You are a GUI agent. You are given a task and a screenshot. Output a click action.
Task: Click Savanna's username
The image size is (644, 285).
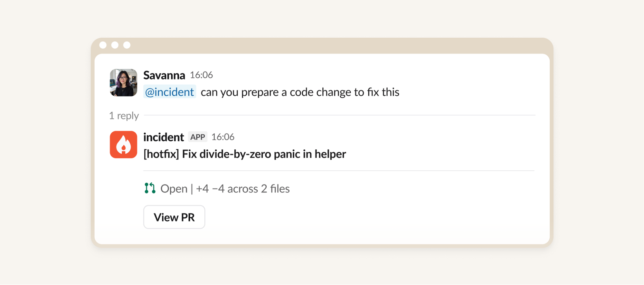(164, 75)
